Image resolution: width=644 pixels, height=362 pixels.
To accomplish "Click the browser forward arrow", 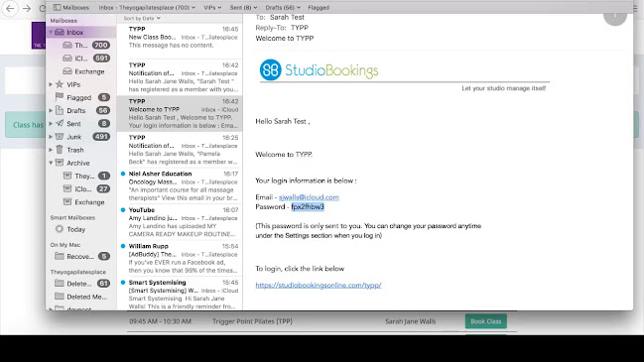I will [27, 8].
